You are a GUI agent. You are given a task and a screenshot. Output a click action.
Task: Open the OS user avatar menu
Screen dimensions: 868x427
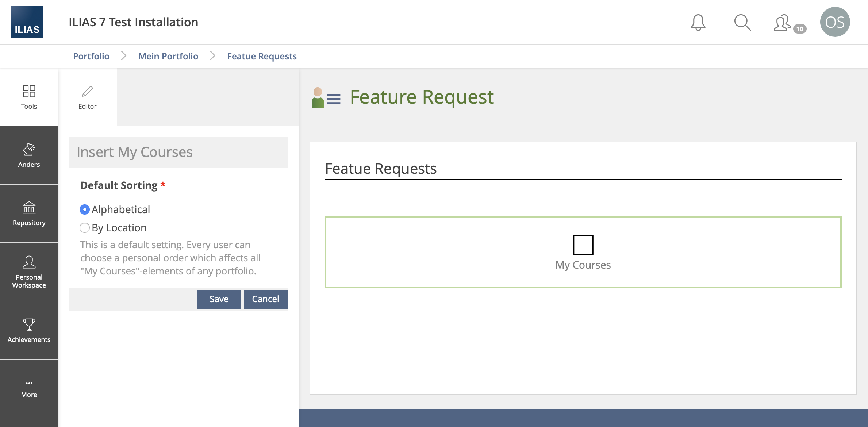(x=835, y=22)
